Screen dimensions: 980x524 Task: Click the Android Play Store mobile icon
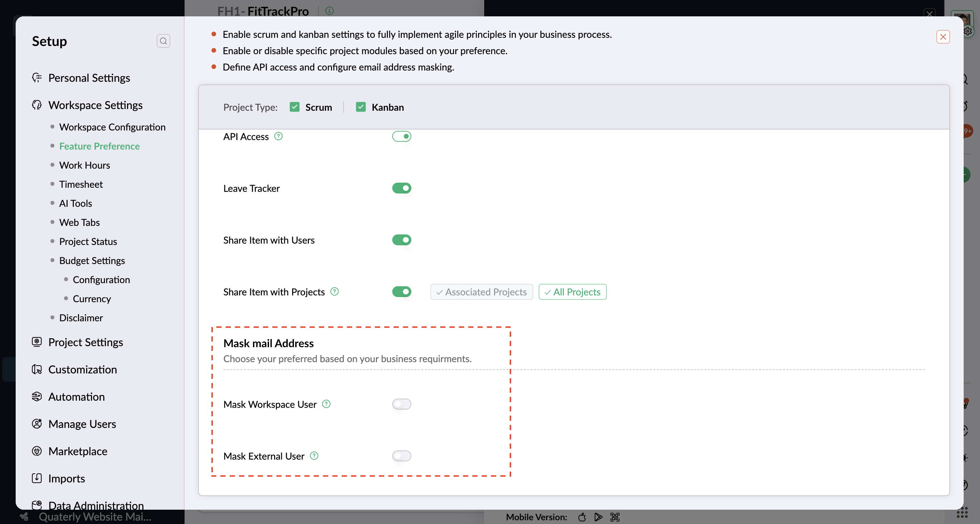tap(598, 517)
